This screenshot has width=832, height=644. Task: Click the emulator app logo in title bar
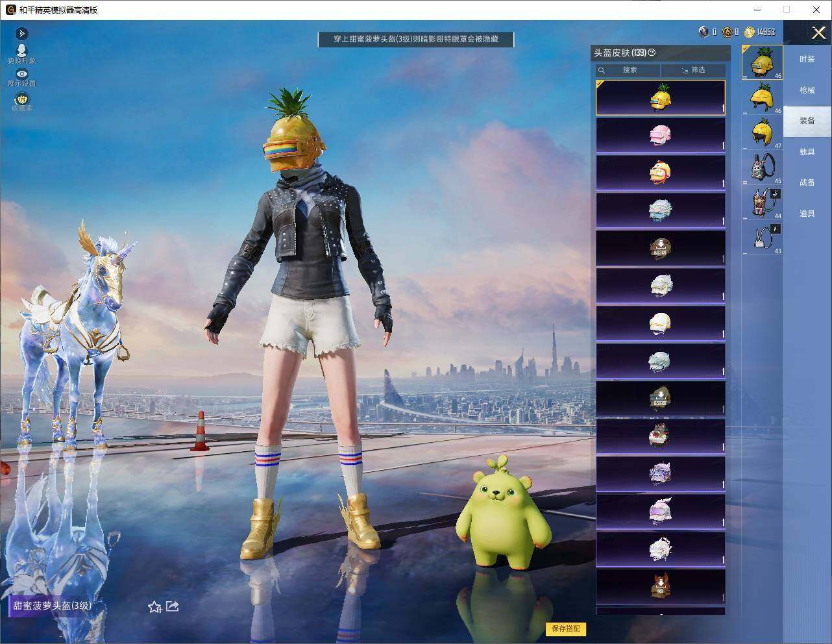tap(10, 10)
